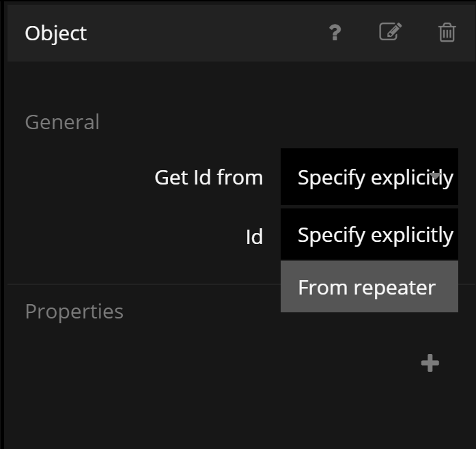476x449 pixels.
Task: Click the empty space in the Object header bar
Action: point(205,33)
